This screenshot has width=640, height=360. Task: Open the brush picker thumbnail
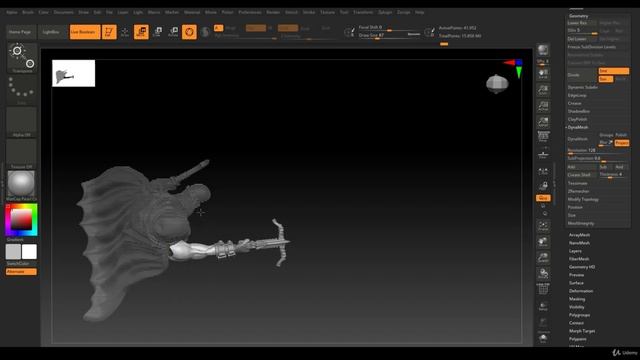pos(22,58)
